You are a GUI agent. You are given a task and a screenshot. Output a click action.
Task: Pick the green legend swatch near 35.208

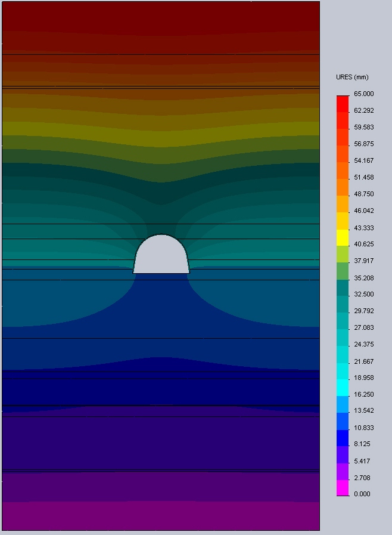343,271
